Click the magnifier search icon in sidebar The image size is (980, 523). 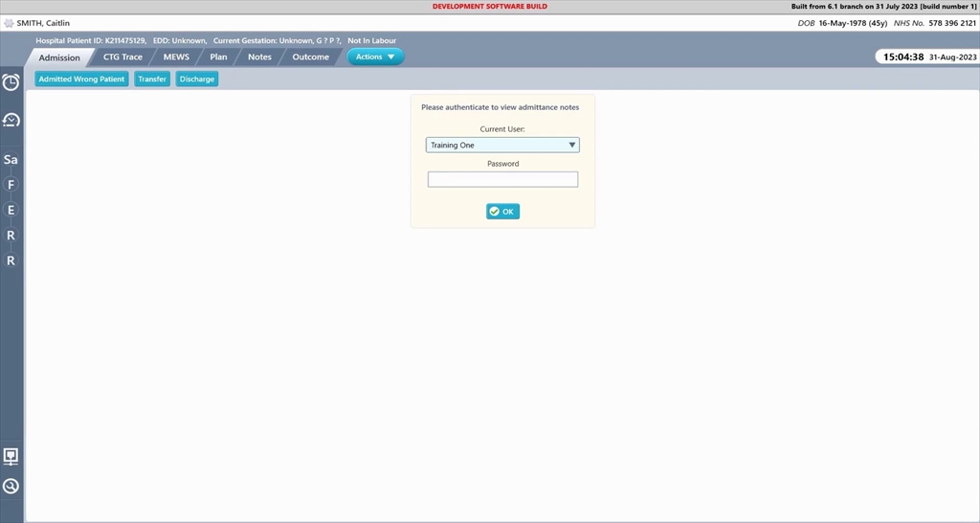[11, 486]
